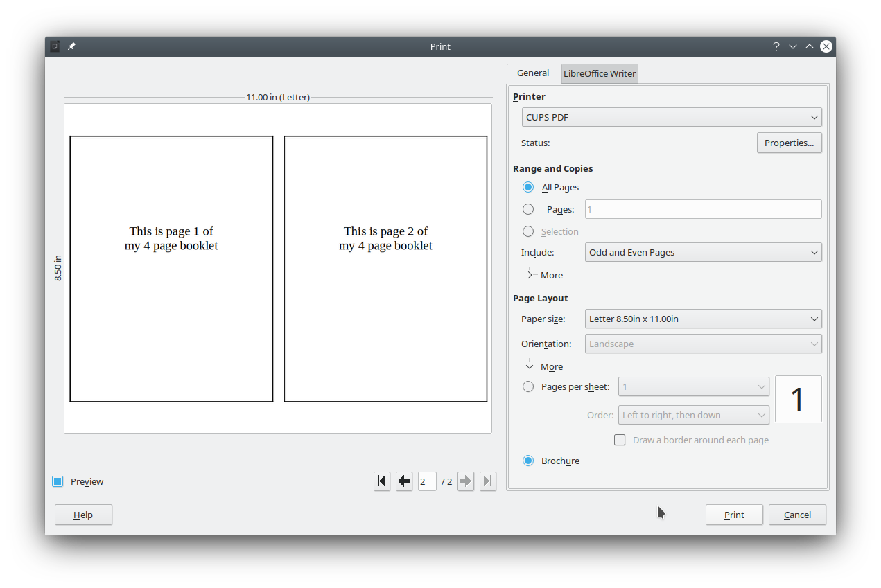The height and width of the screenshot is (588, 881).
Task: Switch to the LibreOffice Writer tab
Action: [599, 73]
